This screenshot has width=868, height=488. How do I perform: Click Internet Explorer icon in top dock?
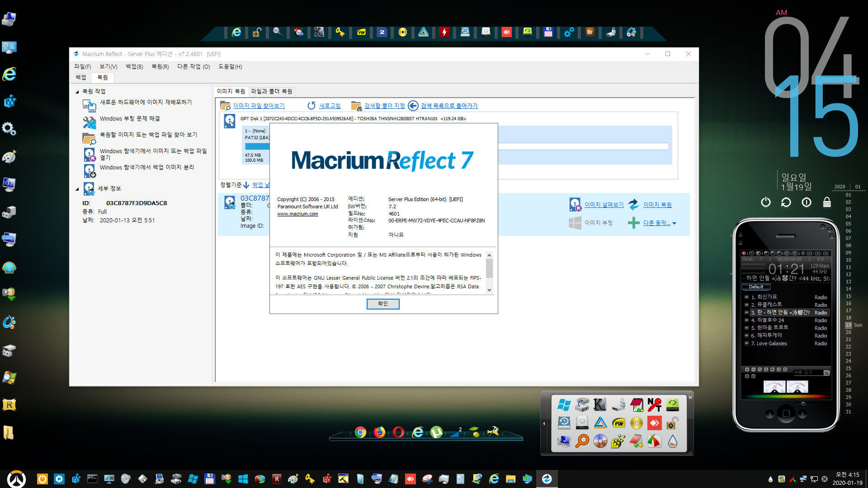[236, 32]
